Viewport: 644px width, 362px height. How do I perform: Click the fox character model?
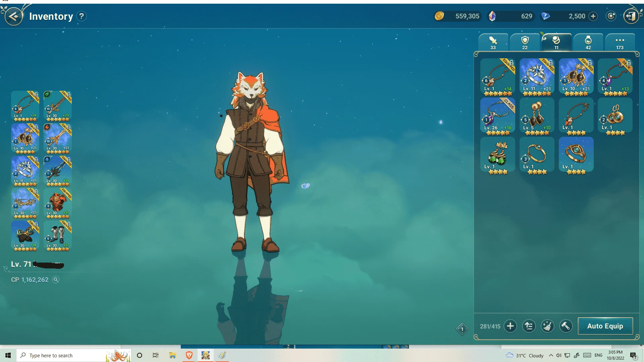click(x=252, y=161)
